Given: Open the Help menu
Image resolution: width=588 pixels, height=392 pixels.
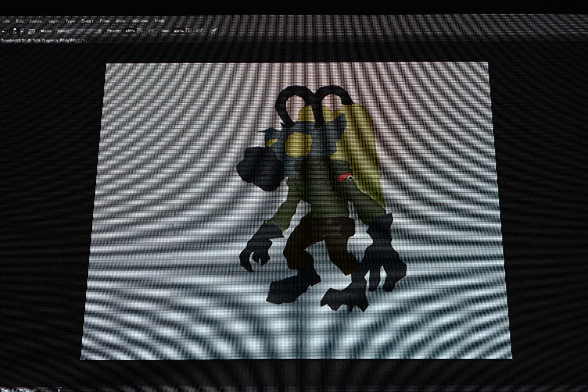Looking at the screenshot, I should tap(159, 21).
